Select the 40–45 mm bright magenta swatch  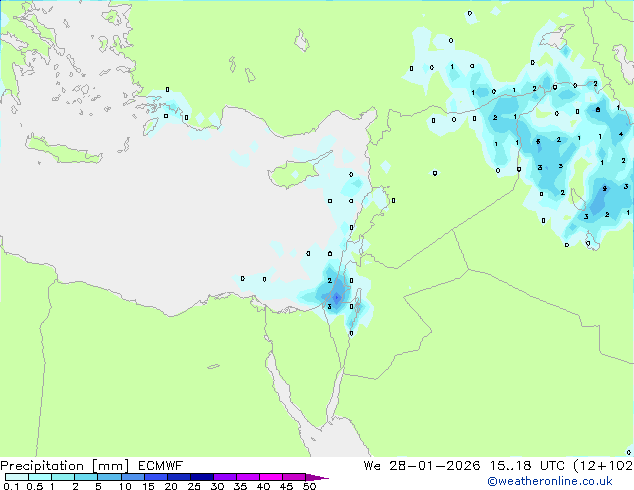click(x=271, y=477)
